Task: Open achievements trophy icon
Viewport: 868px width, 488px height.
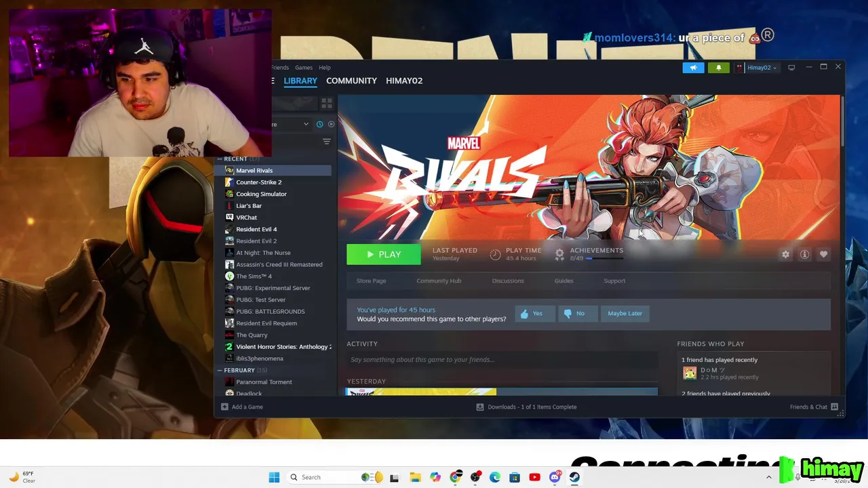Action: click(x=559, y=254)
